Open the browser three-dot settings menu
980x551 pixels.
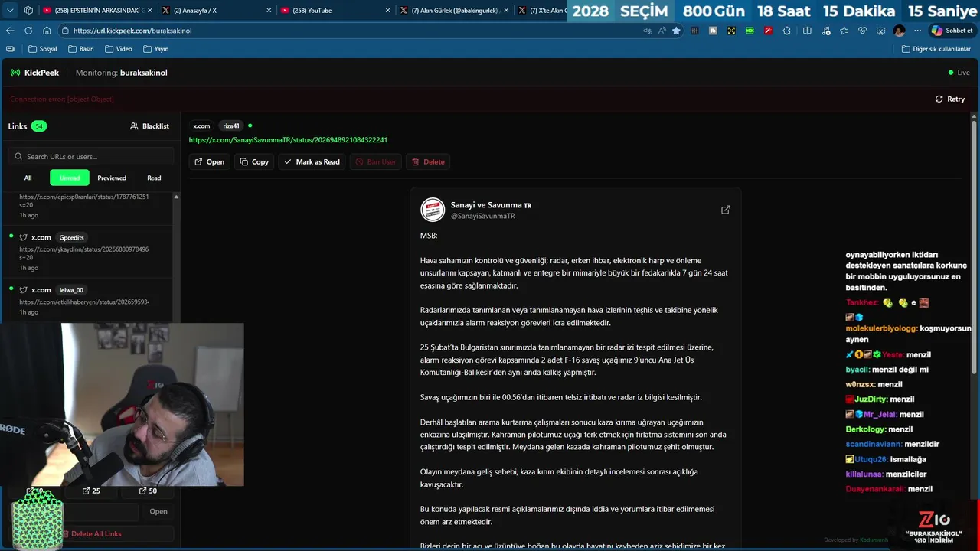coord(917,31)
